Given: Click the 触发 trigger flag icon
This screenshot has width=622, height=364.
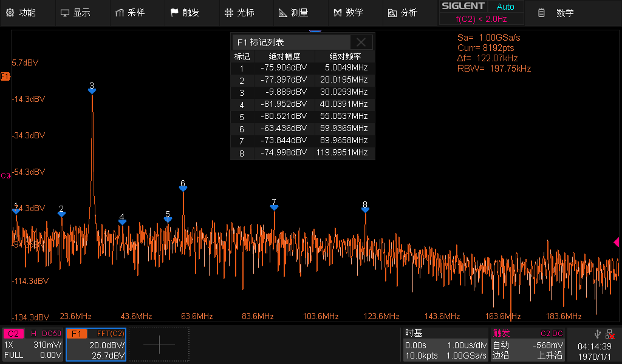Looking at the screenshot, I should pyautogui.click(x=174, y=13).
